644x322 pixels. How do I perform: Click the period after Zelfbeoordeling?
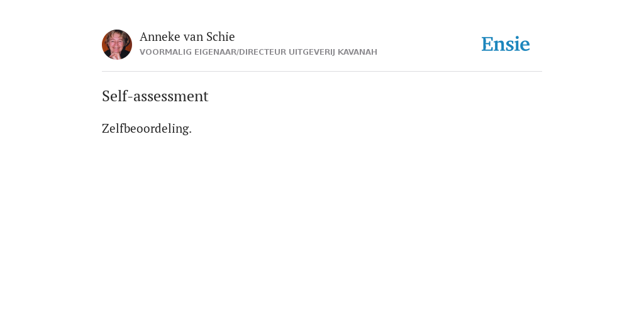coord(190,133)
